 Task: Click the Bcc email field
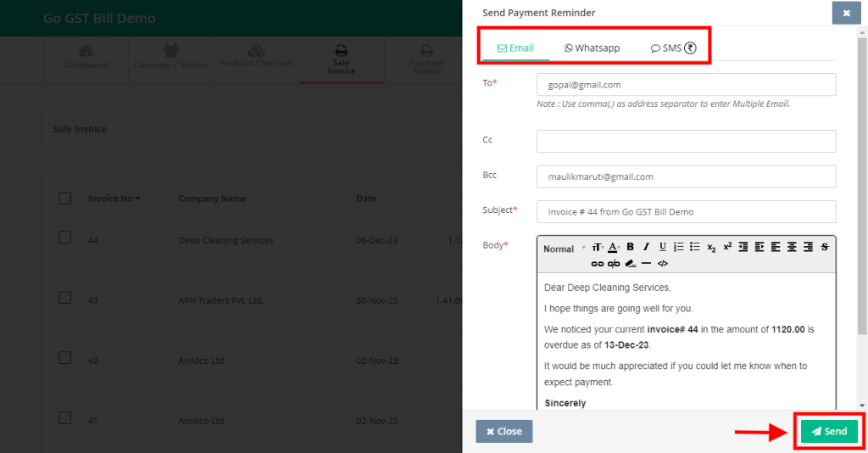[686, 176]
